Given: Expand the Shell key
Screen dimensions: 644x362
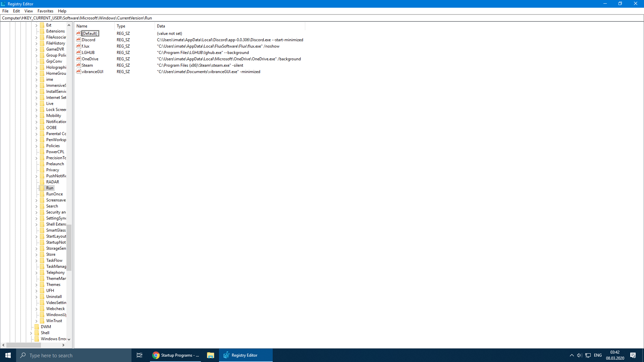Looking at the screenshot, I should click(31, 333).
